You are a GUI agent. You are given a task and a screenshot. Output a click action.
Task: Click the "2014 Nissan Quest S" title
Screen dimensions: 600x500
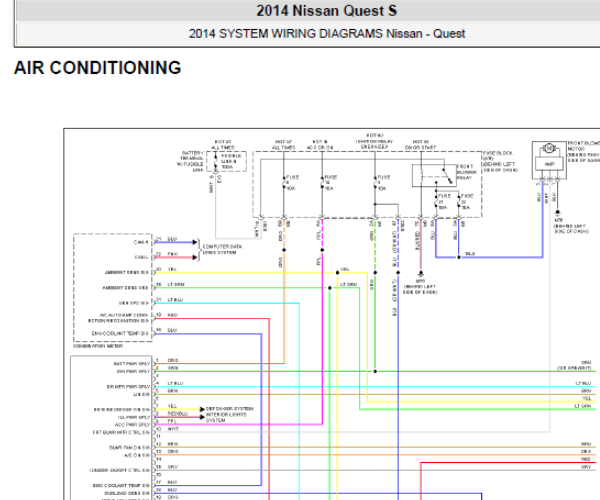pyautogui.click(x=326, y=11)
